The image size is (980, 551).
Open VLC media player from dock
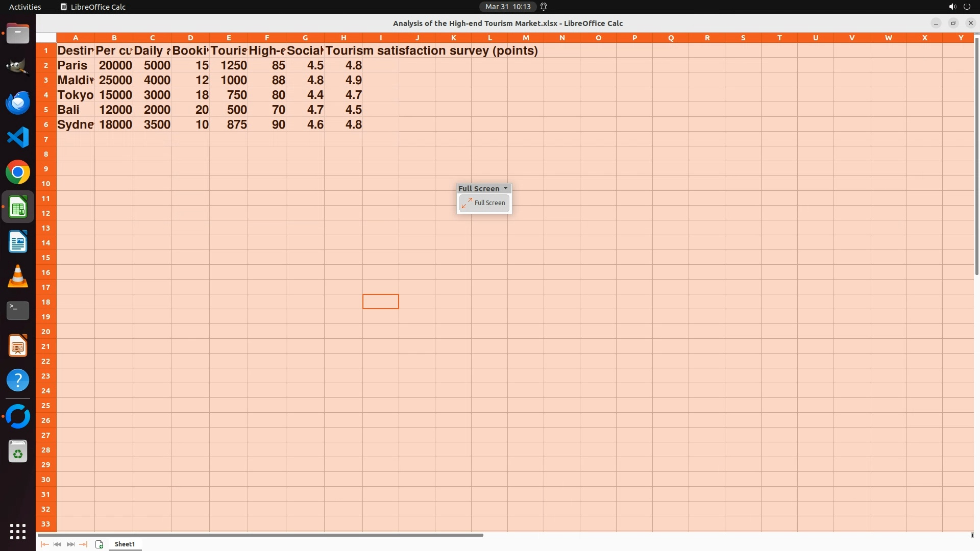coord(18,277)
